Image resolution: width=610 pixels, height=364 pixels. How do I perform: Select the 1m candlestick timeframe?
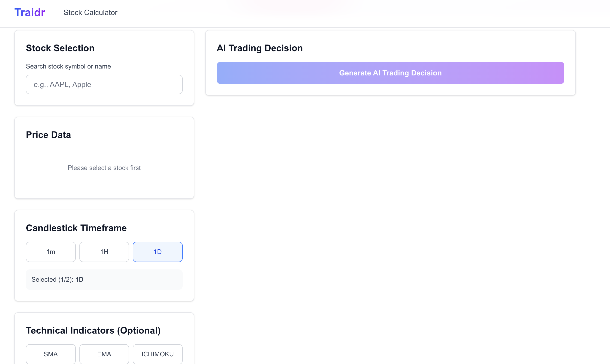point(51,252)
